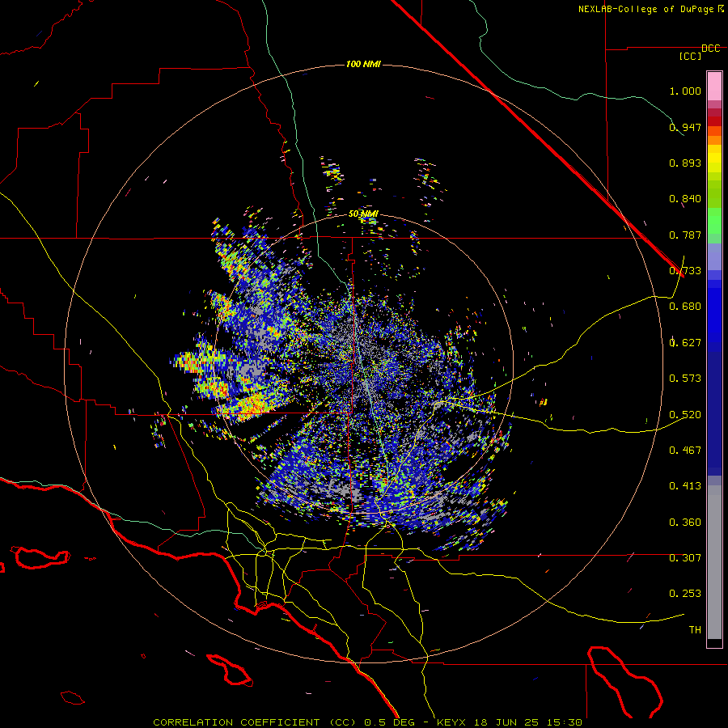Click the 0.5 DEG elevation text
The height and width of the screenshot is (728, 728).
click(x=390, y=722)
